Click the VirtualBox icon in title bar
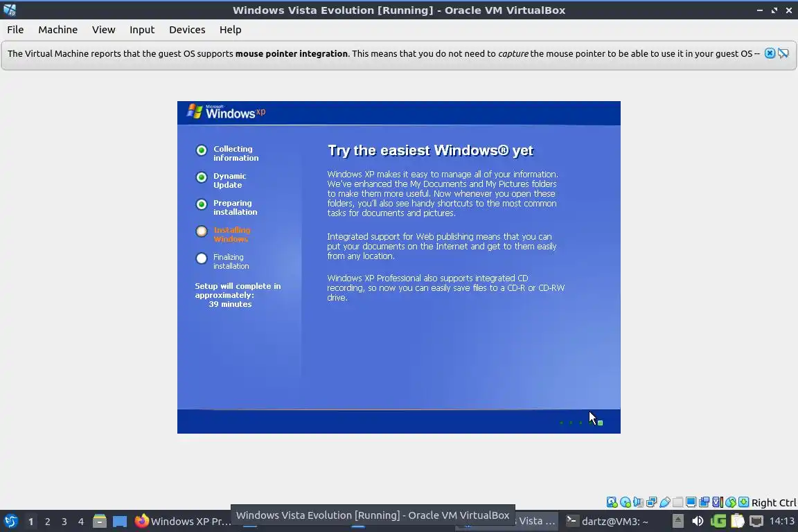Screen dimensions: 798x532 click(10, 10)
